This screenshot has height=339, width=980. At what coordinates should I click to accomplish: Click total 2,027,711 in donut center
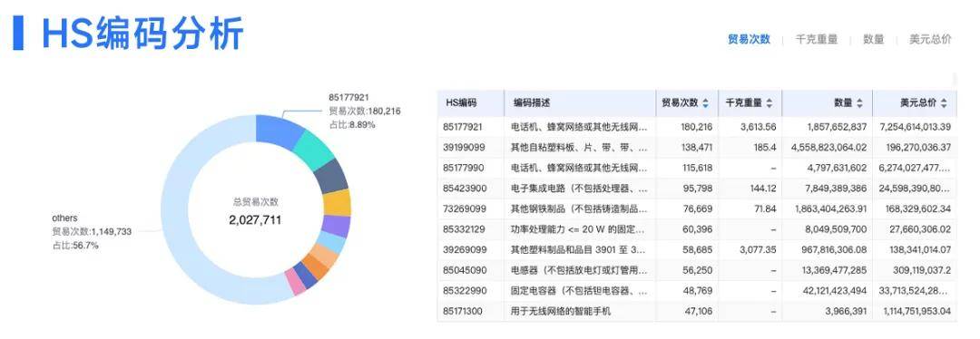pyautogui.click(x=255, y=220)
